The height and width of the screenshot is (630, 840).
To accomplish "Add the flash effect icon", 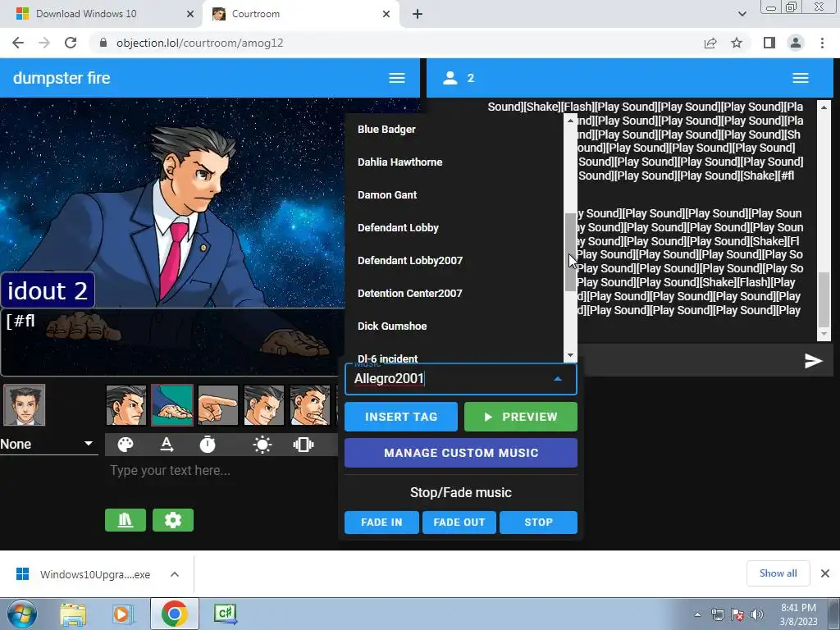I will pyautogui.click(x=262, y=444).
